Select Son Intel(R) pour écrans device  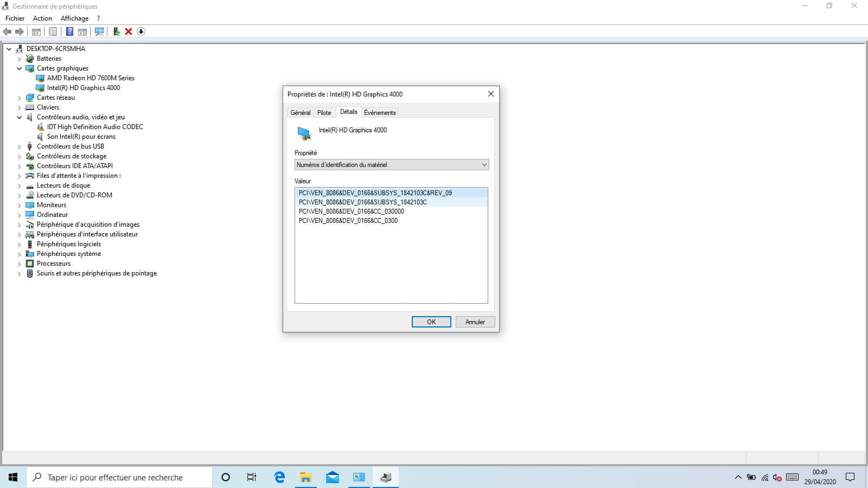point(81,137)
